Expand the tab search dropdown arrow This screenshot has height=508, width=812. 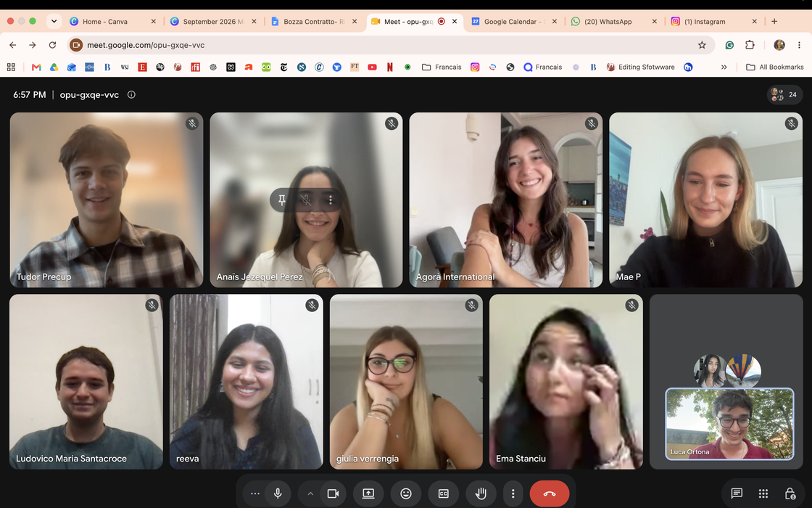(x=54, y=21)
